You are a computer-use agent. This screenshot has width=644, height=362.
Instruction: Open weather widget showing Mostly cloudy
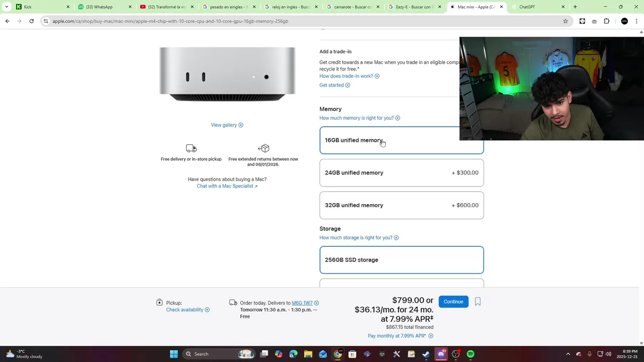coord(24,354)
